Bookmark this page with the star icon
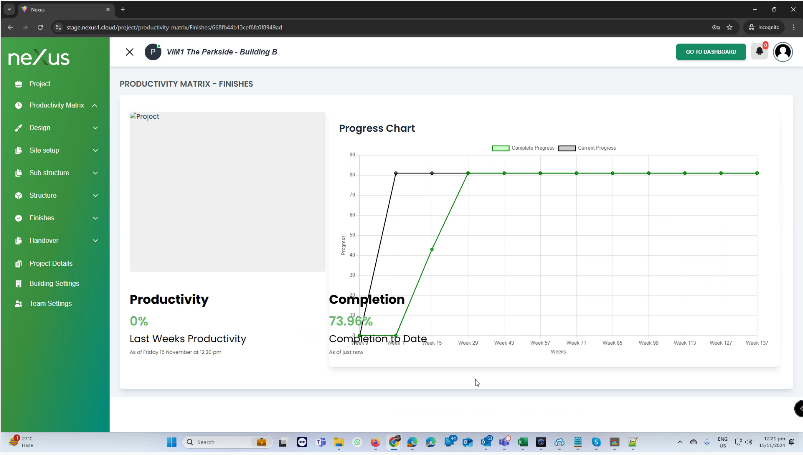This screenshot has width=803, height=455. pyautogui.click(x=729, y=27)
